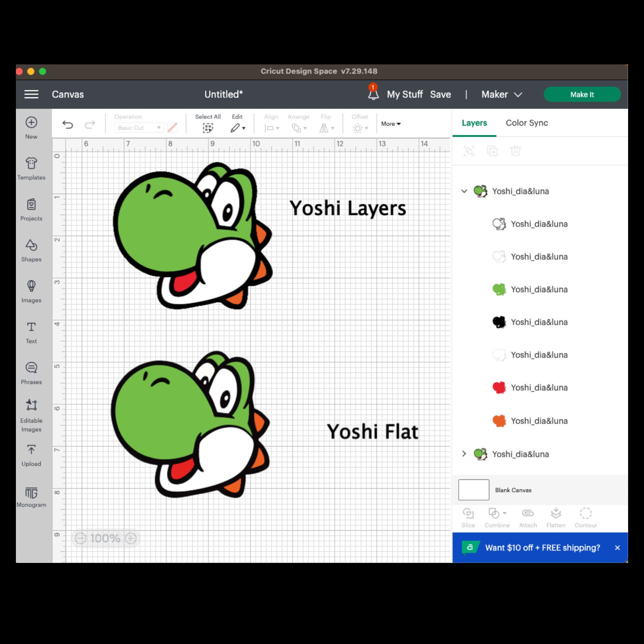Open the Flip dropdown

pos(327,128)
